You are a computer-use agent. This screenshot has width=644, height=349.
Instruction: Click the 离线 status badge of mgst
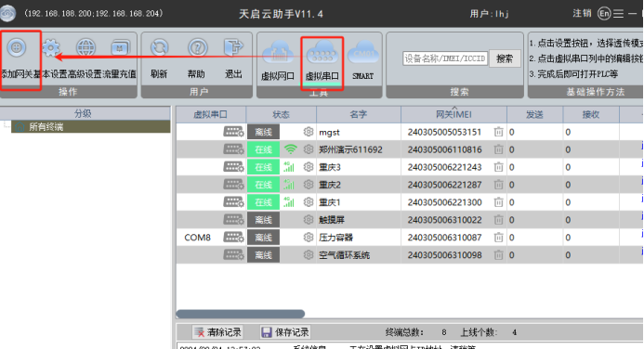point(263,132)
